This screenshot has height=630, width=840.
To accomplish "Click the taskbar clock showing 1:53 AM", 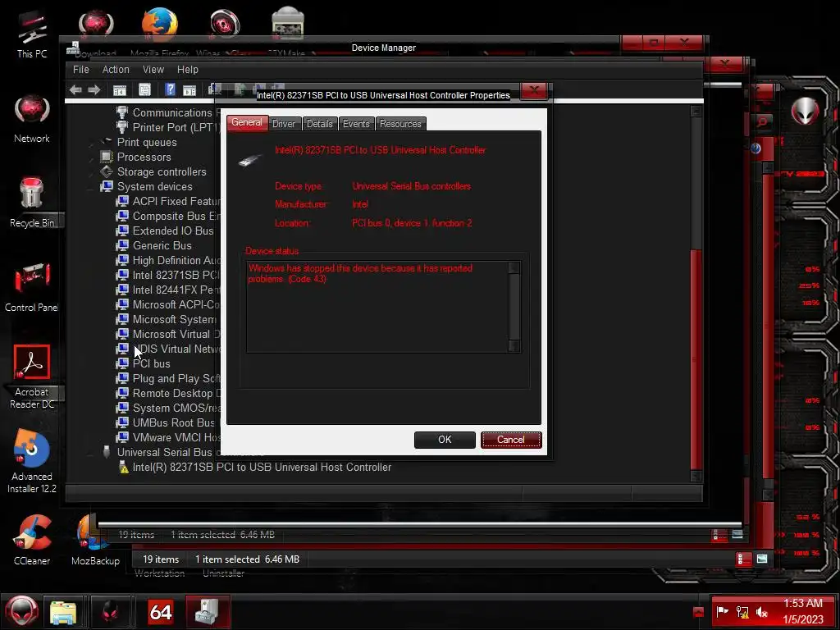I will [802, 603].
